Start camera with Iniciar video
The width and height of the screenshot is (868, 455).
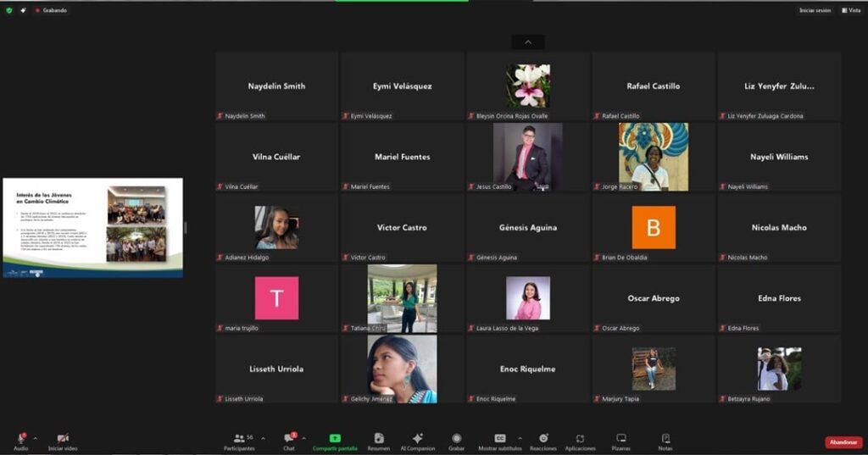tap(63, 439)
